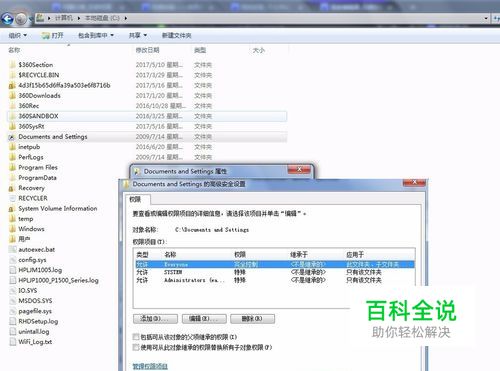Select the 360SANDBOX folder icon
Screen dimensions: 500x371
12,116
